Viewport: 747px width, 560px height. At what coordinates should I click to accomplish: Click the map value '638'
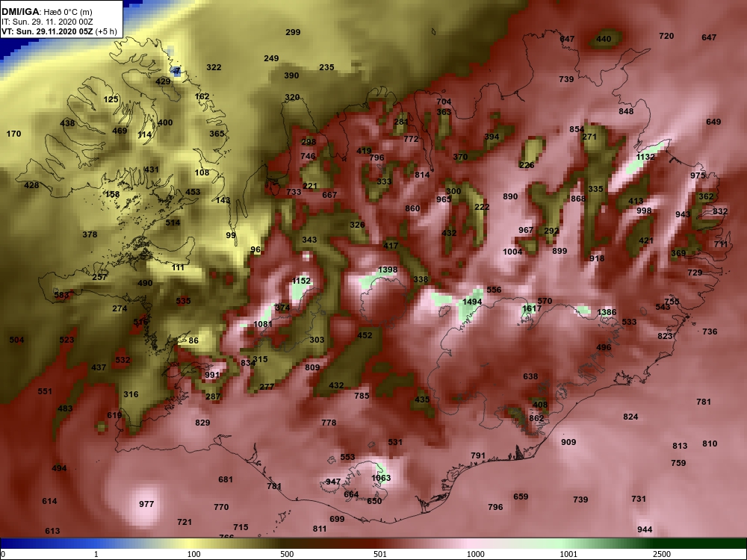coord(530,376)
